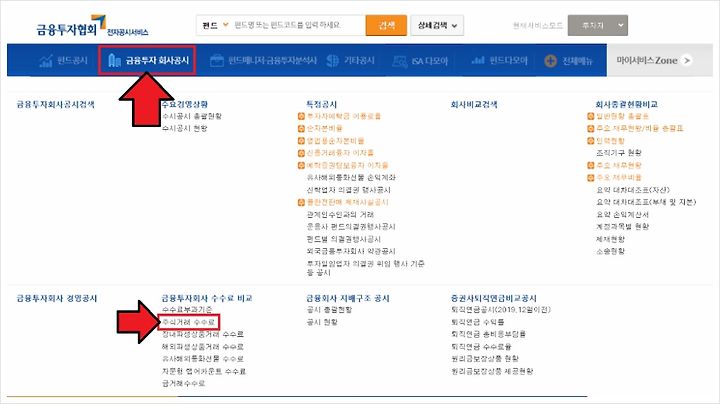Open 계정과목별 현황 link

coord(622,226)
